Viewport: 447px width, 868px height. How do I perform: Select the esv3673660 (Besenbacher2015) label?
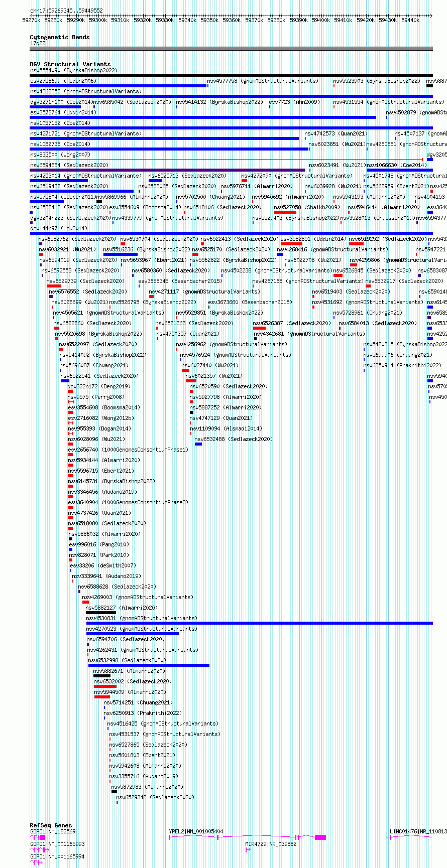[250, 302]
